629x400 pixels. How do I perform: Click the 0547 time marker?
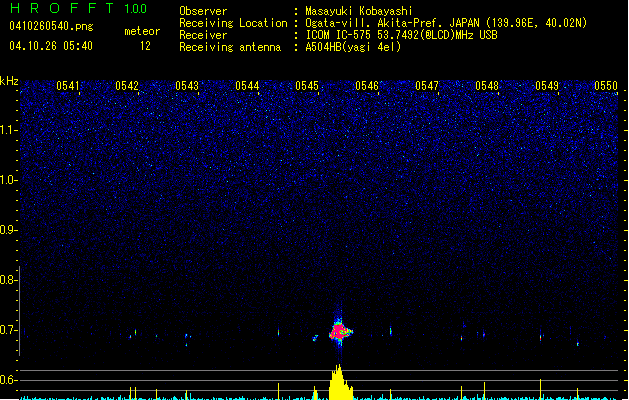coord(427,85)
